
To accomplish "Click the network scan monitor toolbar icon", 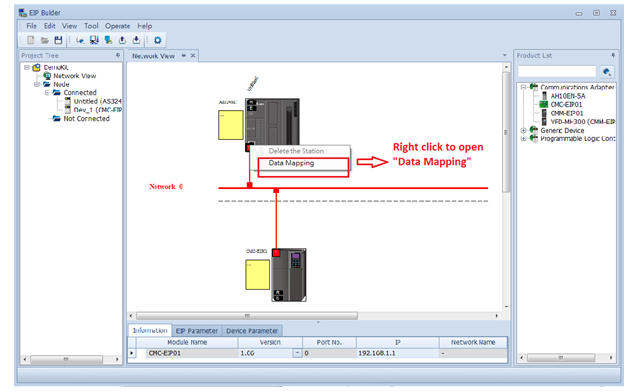I will [x=94, y=40].
